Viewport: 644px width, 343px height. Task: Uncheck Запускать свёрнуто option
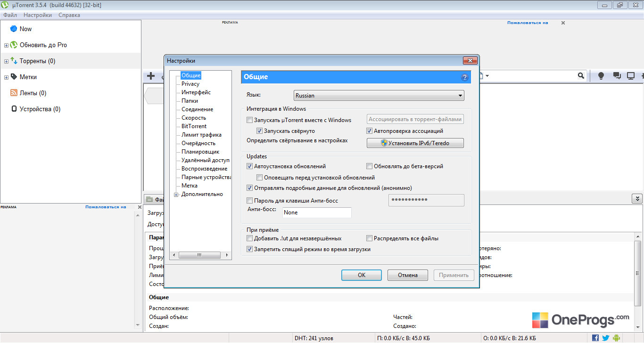(259, 131)
